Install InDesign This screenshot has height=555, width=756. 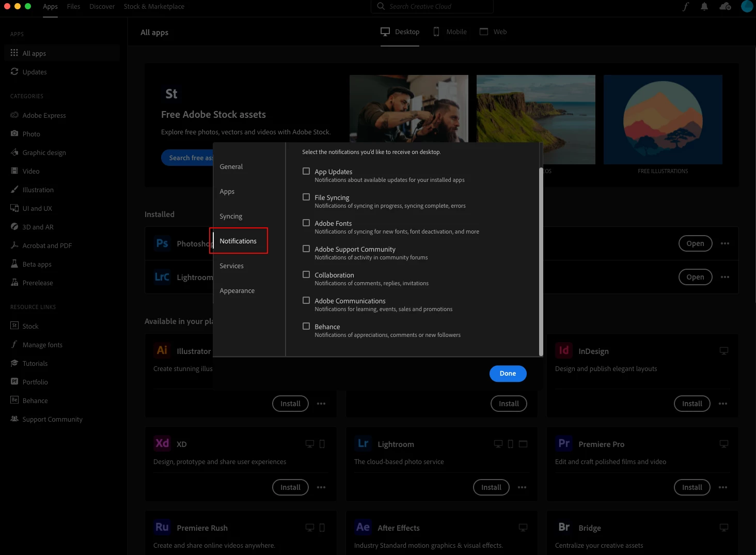point(692,404)
